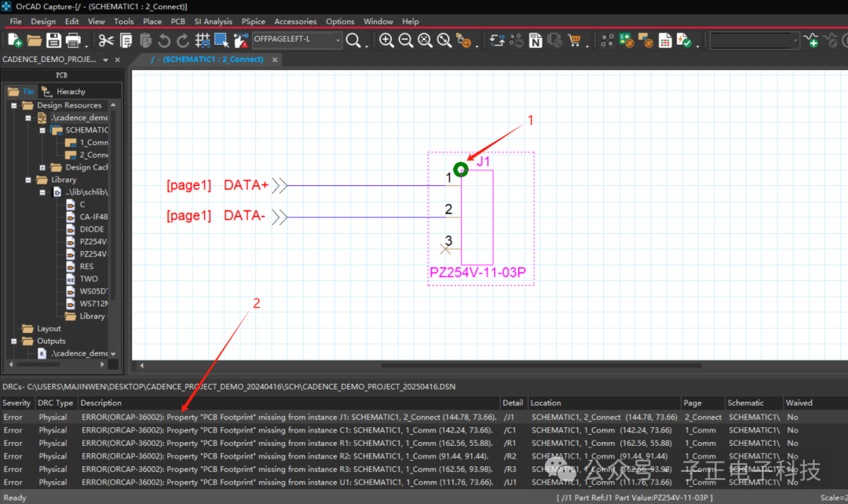Switch to the Hierarchy view tab
Screen dimensions: 848x504
coord(64,91)
